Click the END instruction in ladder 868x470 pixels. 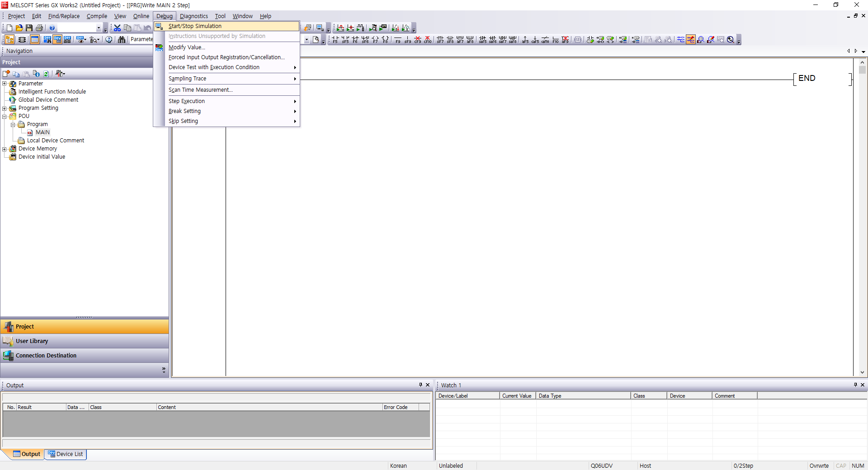(807, 78)
